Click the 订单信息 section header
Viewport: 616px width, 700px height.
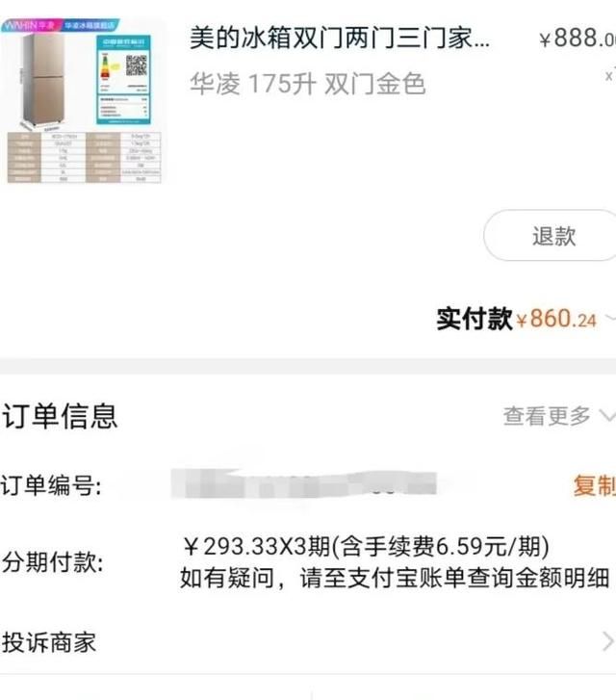(60, 416)
